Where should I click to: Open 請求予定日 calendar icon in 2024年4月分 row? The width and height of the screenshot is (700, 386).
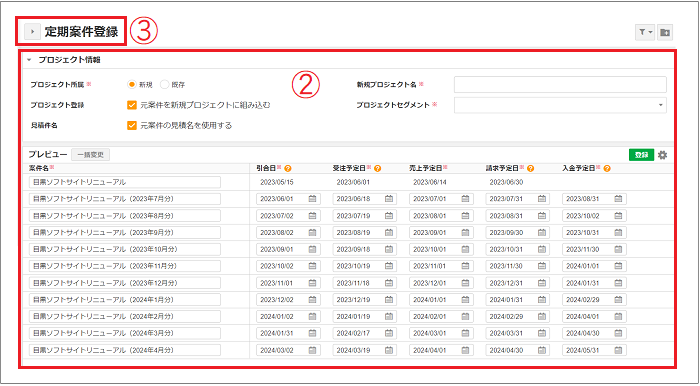542,350
